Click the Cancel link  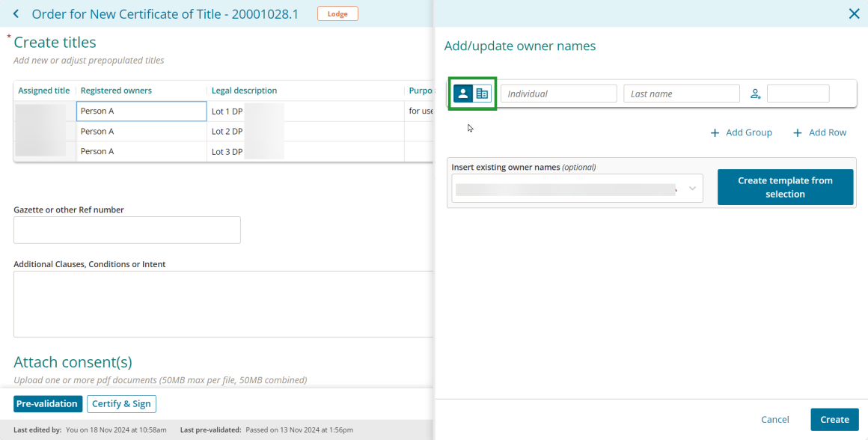pos(775,420)
